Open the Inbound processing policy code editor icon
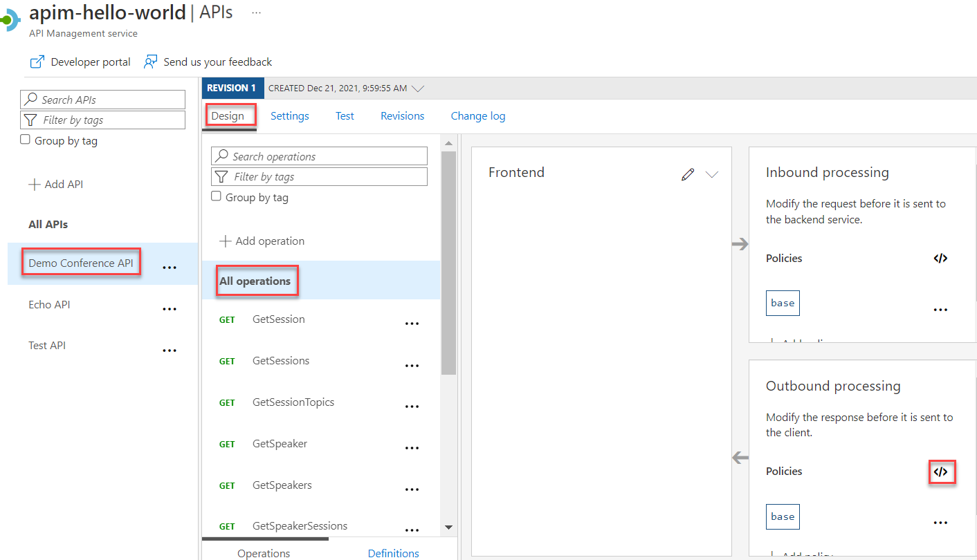Image resolution: width=977 pixels, height=560 pixels. pos(940,259)
